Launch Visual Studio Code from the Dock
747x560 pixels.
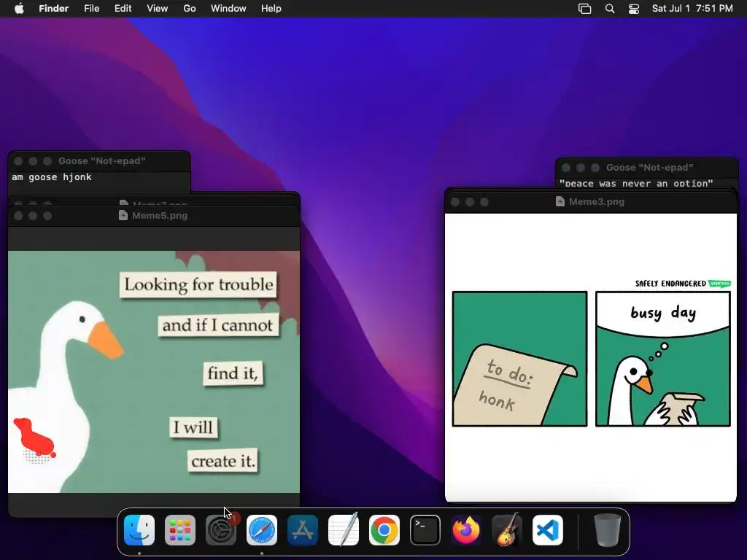548,530
